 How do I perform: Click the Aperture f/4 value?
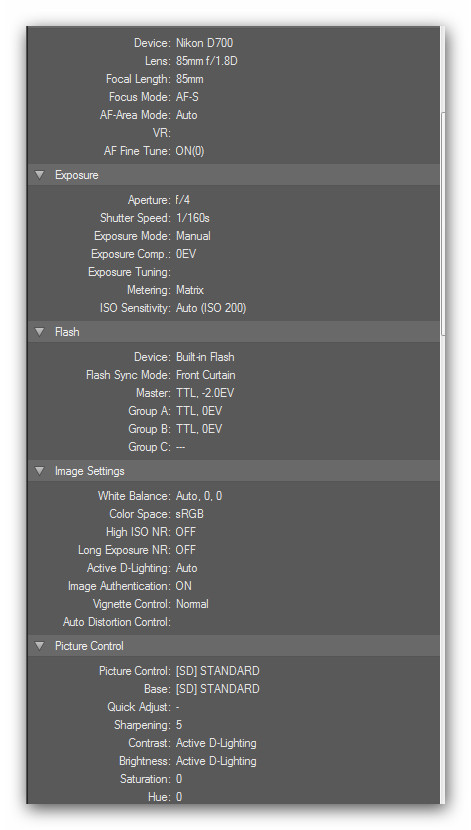183,200
